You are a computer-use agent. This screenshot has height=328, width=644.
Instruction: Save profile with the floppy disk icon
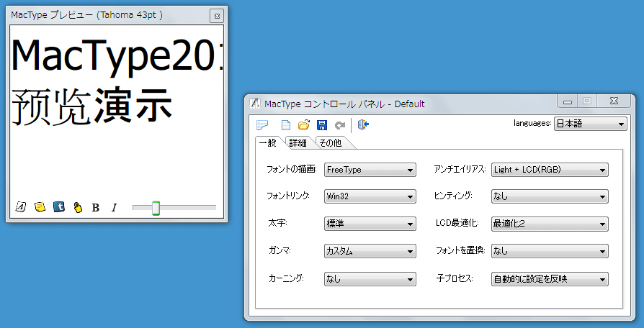[321, 125]
